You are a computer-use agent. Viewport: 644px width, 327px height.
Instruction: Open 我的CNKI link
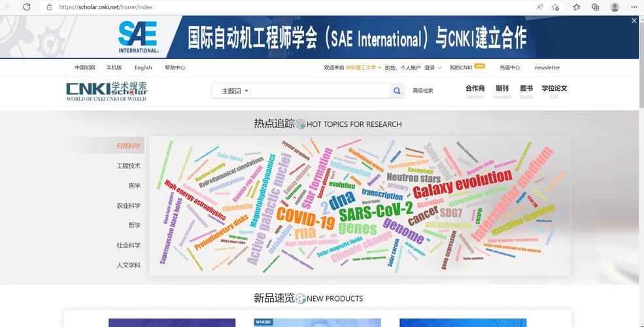coord(461,68)
